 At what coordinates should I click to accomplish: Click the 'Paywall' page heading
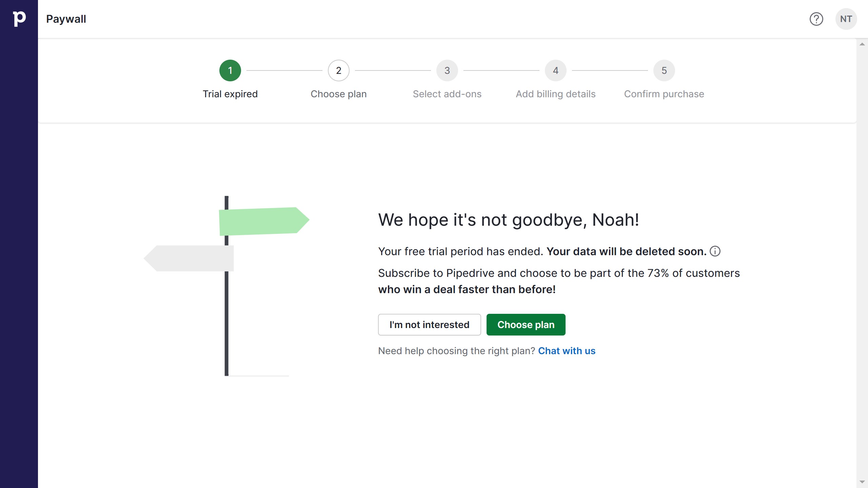point(66,19)
